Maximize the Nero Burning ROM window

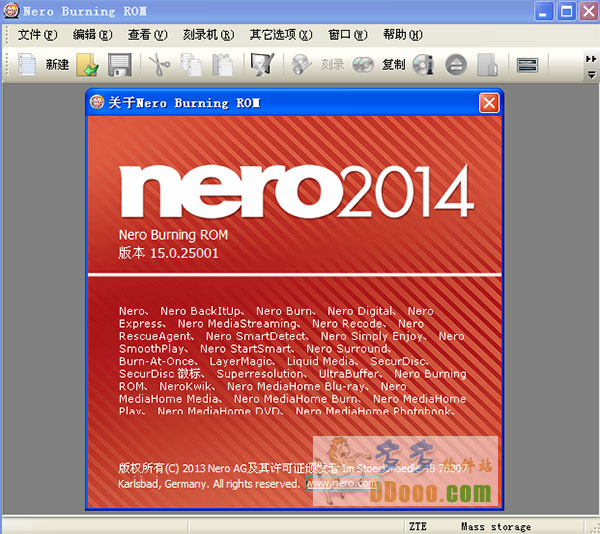point(566,11)
